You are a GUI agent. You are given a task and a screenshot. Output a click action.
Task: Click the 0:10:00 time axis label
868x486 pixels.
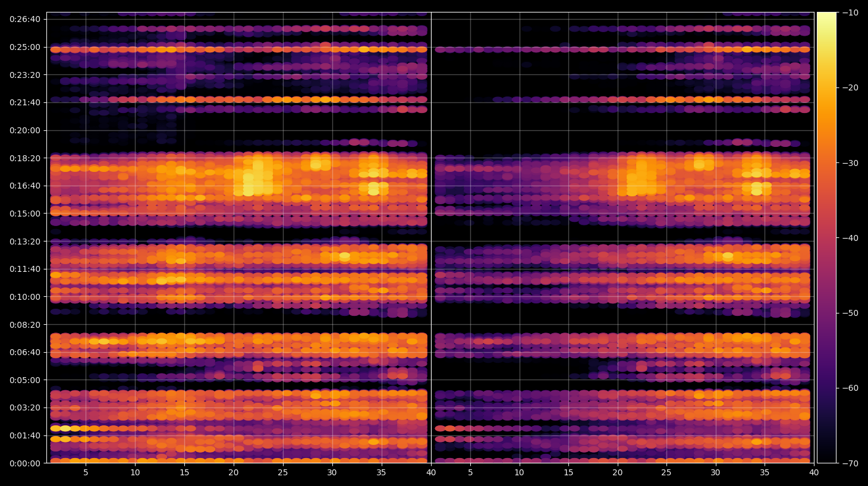(x=25, y=297)
